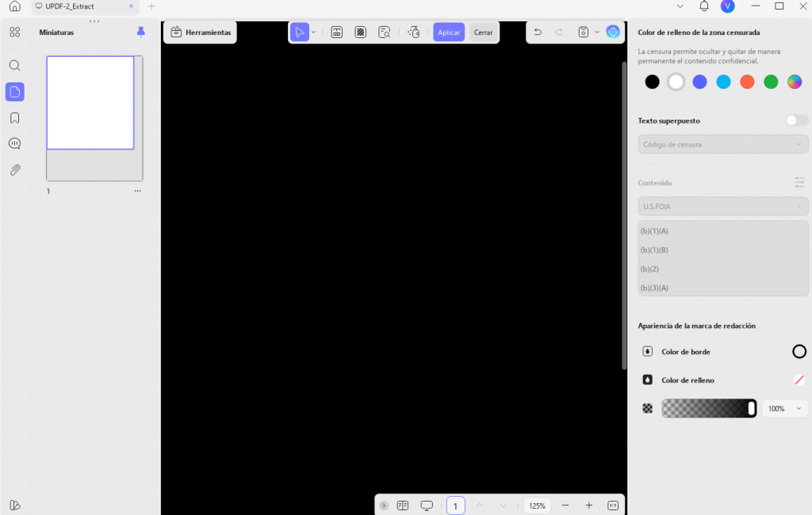Open the U.S.FOIA dropdown
Image resolution: width=812 pixels, height=515 pixels.
click(x=723, y=206)
